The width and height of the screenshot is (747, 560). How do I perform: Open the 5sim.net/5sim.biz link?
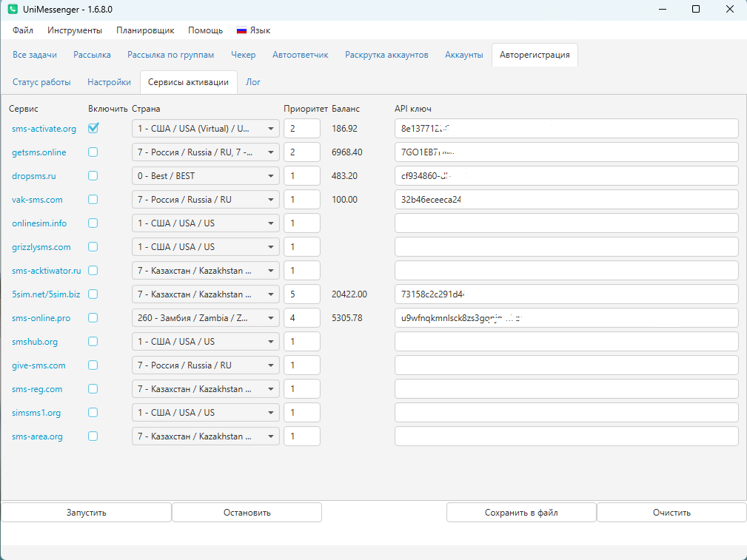tap(46, 294)
